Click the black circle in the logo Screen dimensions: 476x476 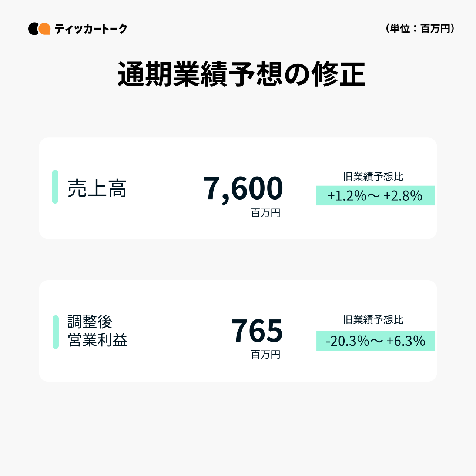pos(33,29)
